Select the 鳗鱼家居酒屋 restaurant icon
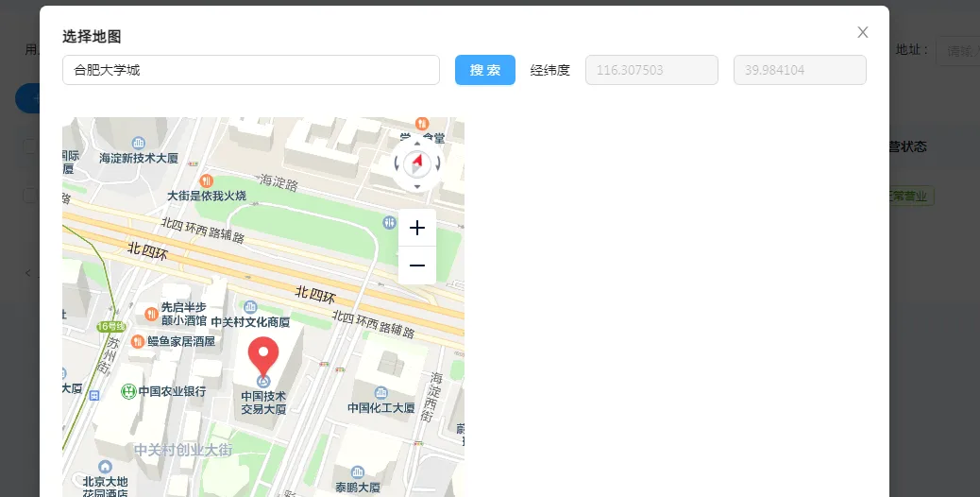 (138, 341)
